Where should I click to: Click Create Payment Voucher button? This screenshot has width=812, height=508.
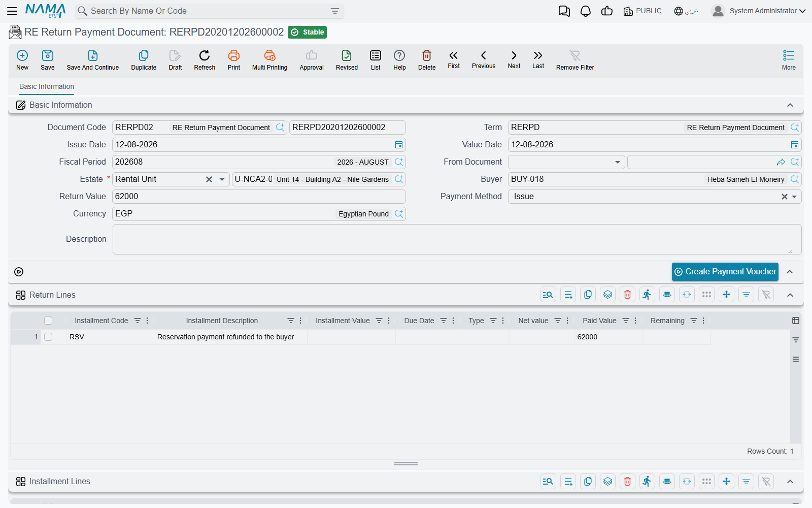click(x=725, y=272)
